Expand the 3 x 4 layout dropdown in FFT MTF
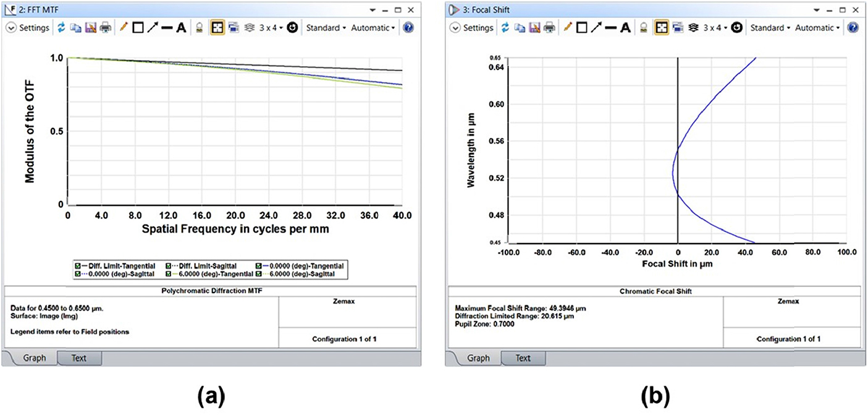Image resolution: width=868 pixels, height=415 pixels. (x=272, y=28)
